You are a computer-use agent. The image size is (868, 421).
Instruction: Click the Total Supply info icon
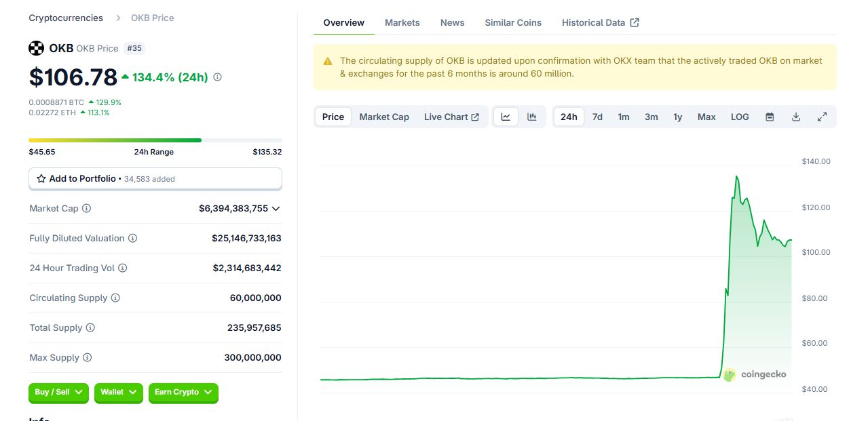tap(90, 328)
